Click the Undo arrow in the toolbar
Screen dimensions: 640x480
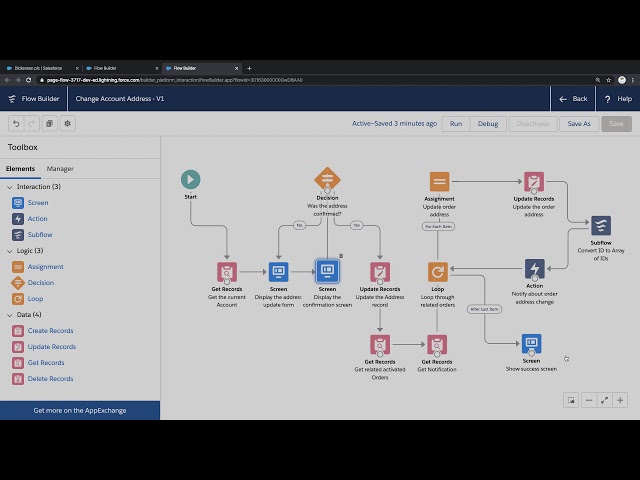coord(16,123)
